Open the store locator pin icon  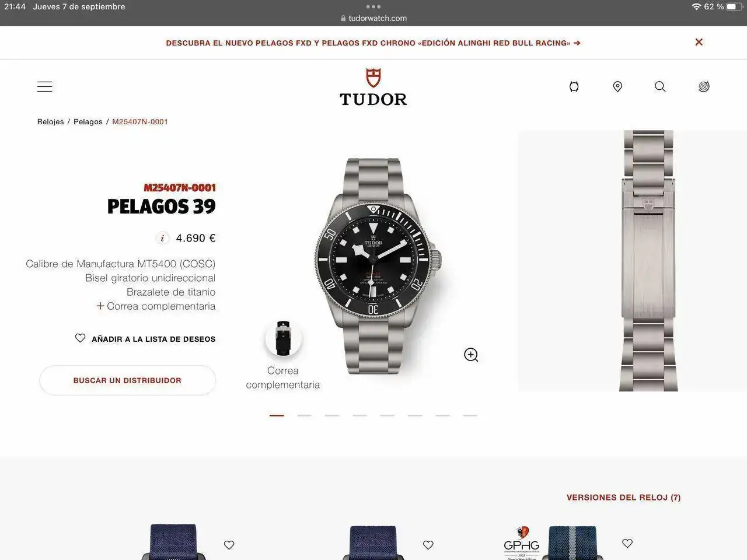click(617, 86)
